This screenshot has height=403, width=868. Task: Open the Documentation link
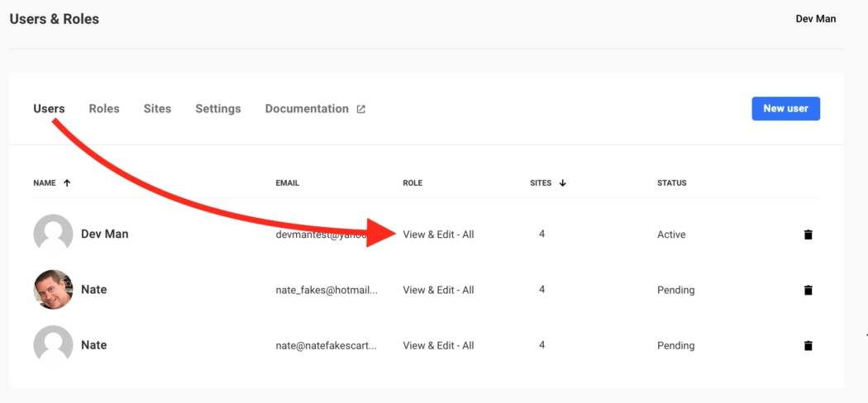(307, 108)
